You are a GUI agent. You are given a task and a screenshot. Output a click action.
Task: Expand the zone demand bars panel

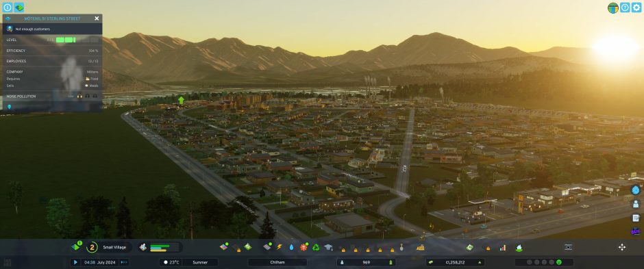160,247
